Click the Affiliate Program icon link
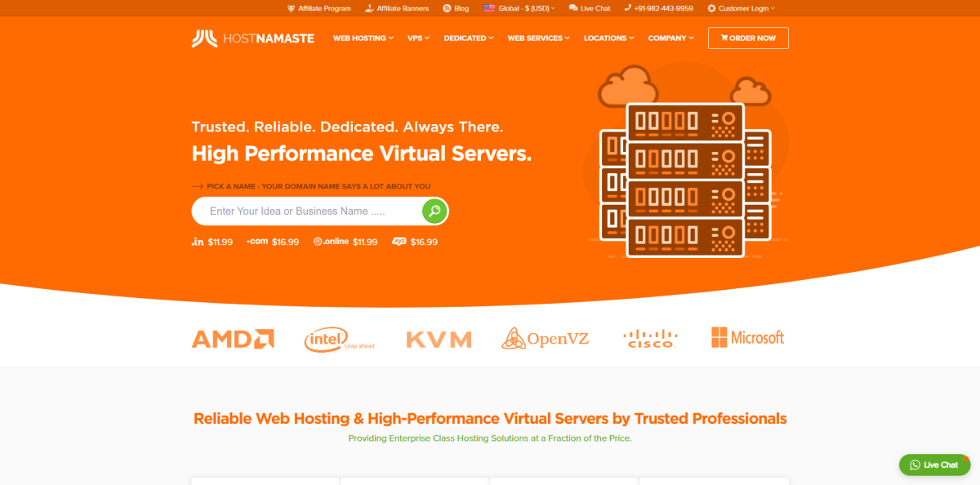Viewport: 980px width, 485px height. (292, 8)
